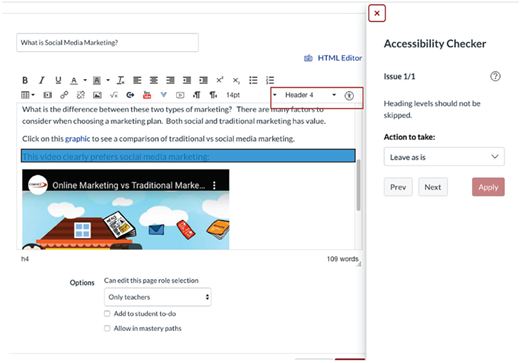Set left-to-right text direction
This screenshot has width=520, height=363.
pyautogui.click(x=197, y=95)
